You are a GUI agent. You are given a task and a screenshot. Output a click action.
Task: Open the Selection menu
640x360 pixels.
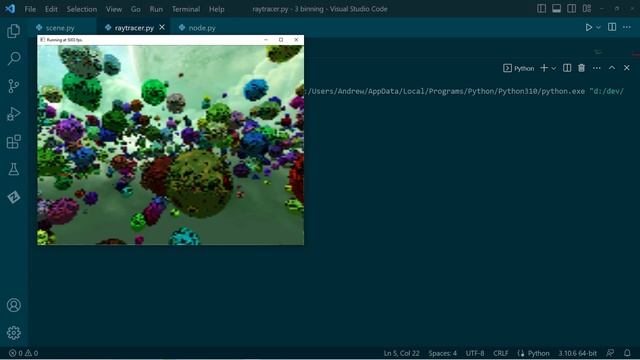point(82,9)
